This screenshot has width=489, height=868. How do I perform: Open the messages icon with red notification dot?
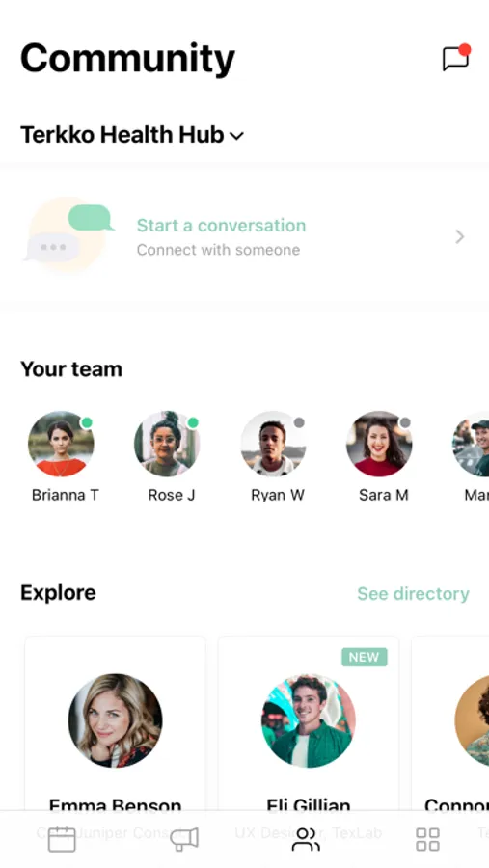click(456, 58)
